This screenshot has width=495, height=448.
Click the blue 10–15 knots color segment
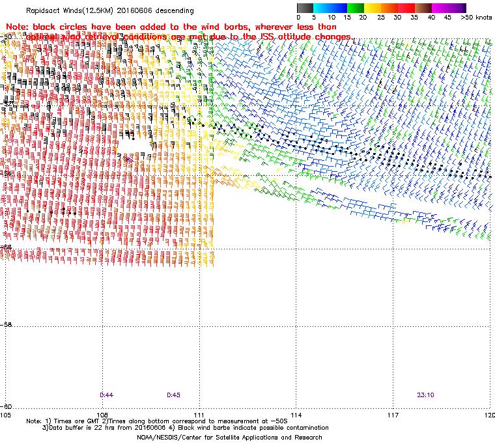[339, 8]
